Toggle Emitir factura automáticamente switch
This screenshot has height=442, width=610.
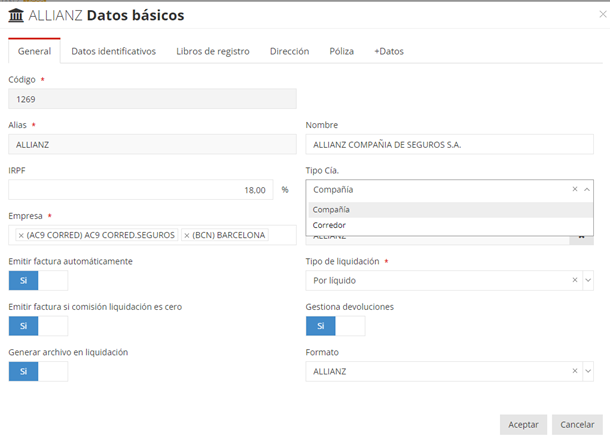38,281
